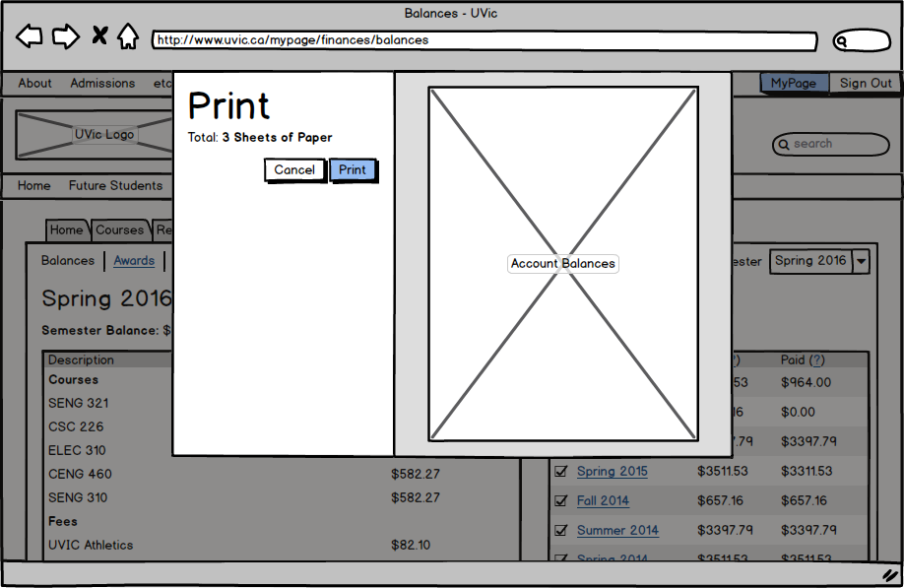Click the browser back arrow
The height and width of the screenshot is (588, 904).
point(29,36)
